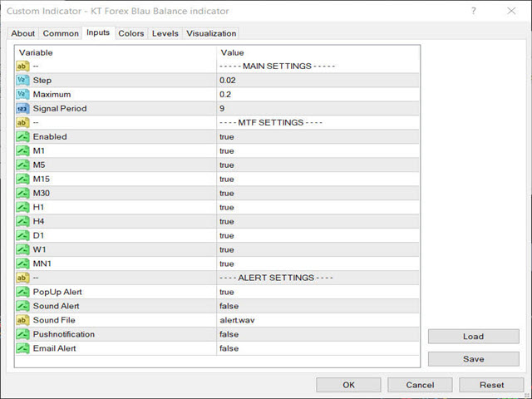
Task: Click the string icon beside MAIN SETTINGS row
Action: point(22,66)
